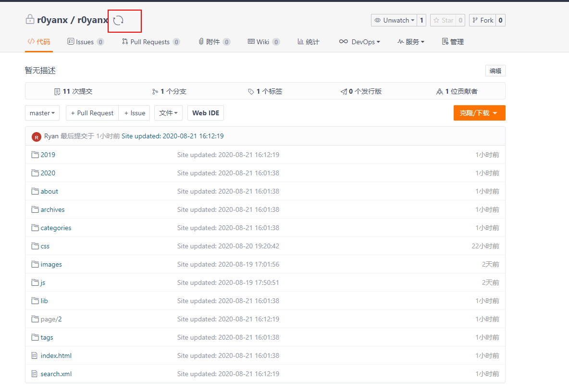The width and height of the screenshot is (569, 392).
Task: Open the 2019 folder
Action: pos(48,155)
